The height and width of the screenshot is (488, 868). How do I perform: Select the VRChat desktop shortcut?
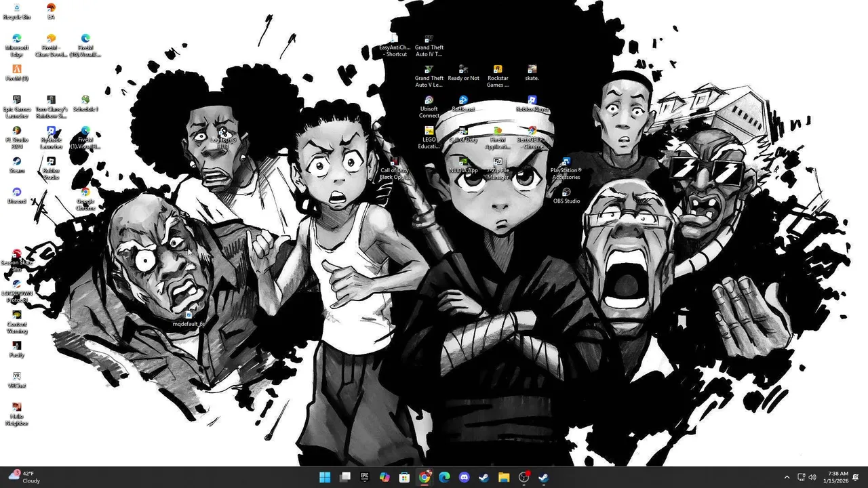[x=17, y=380]
